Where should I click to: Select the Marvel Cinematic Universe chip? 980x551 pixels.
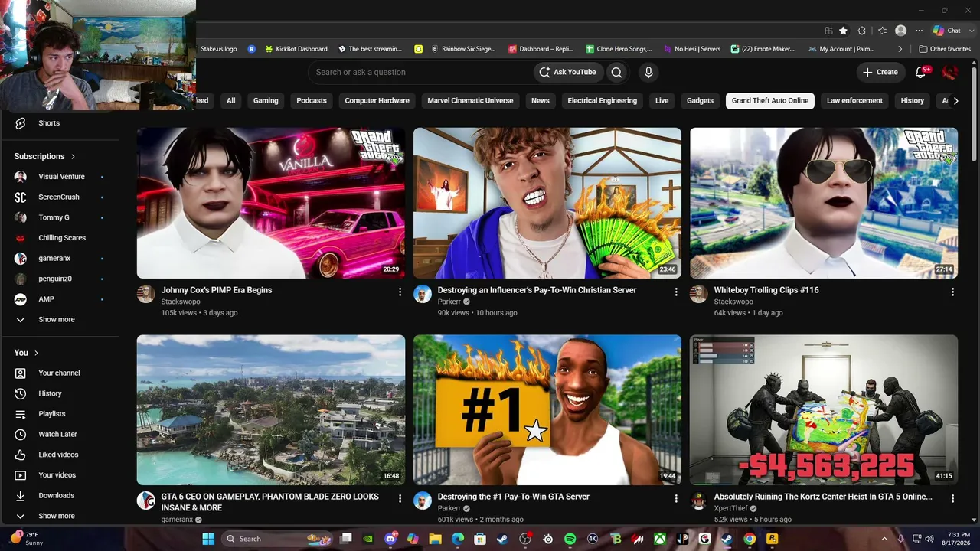coord(470,101)
